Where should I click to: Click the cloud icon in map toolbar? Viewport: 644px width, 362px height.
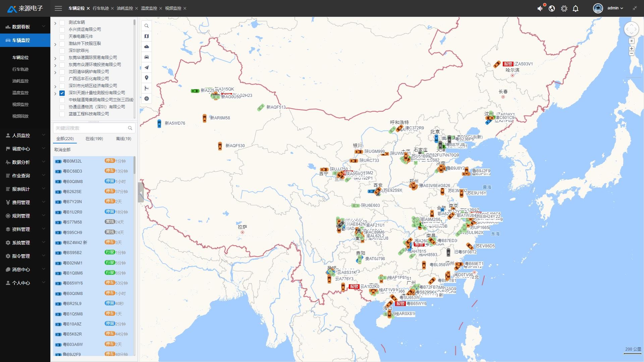(147, 47)
